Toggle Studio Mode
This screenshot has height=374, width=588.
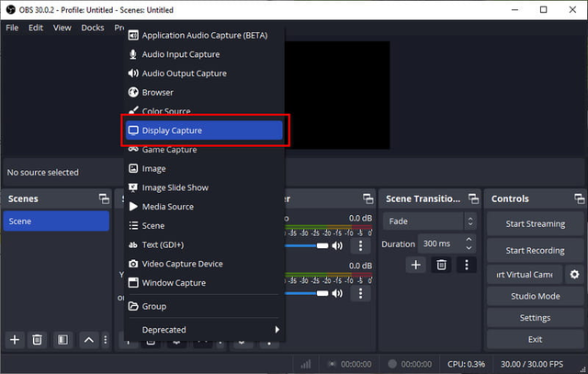point(535,296)
